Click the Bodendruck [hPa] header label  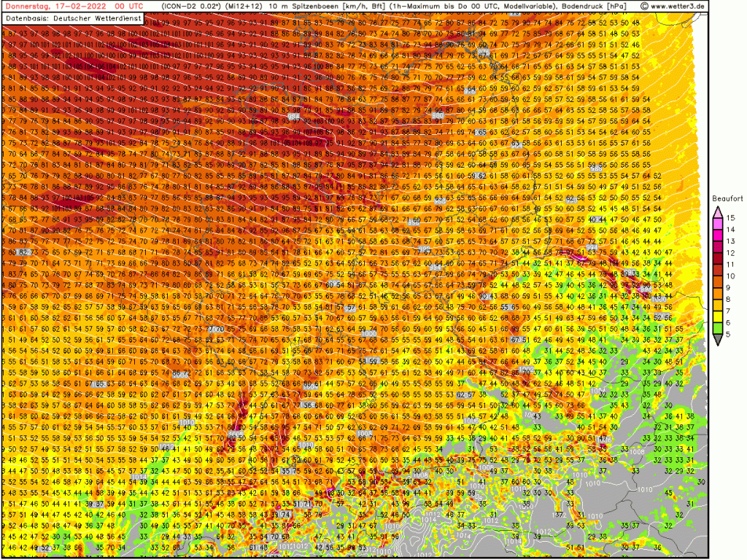[x=595, y=6]
